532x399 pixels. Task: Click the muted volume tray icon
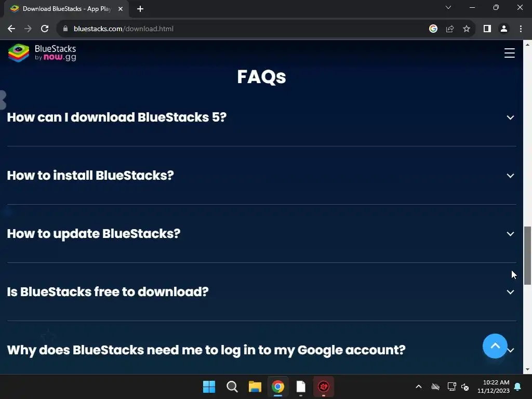click(x=465, y=387)
